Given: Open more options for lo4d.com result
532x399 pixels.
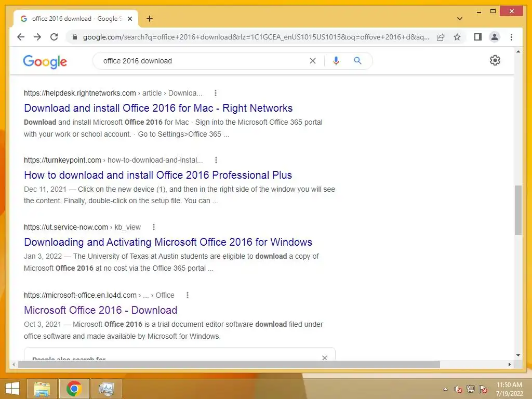Looking at the screenshot, I should [x=187, y=295].
